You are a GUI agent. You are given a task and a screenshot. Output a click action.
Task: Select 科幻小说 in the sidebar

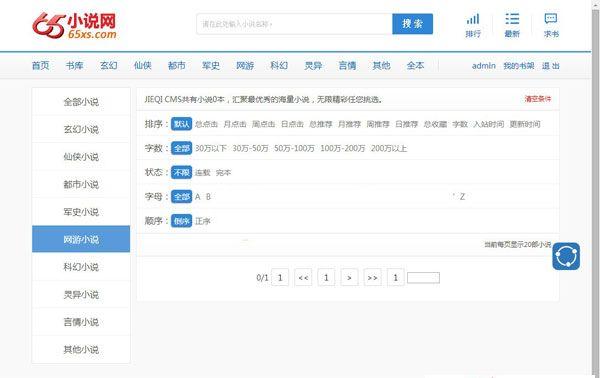point(81,267)
